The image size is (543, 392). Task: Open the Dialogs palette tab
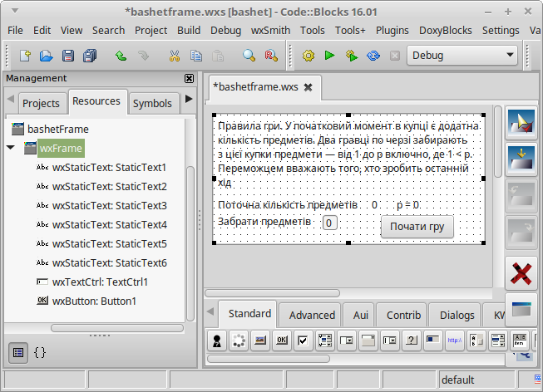pyautogui.click(x=457, y=316)
